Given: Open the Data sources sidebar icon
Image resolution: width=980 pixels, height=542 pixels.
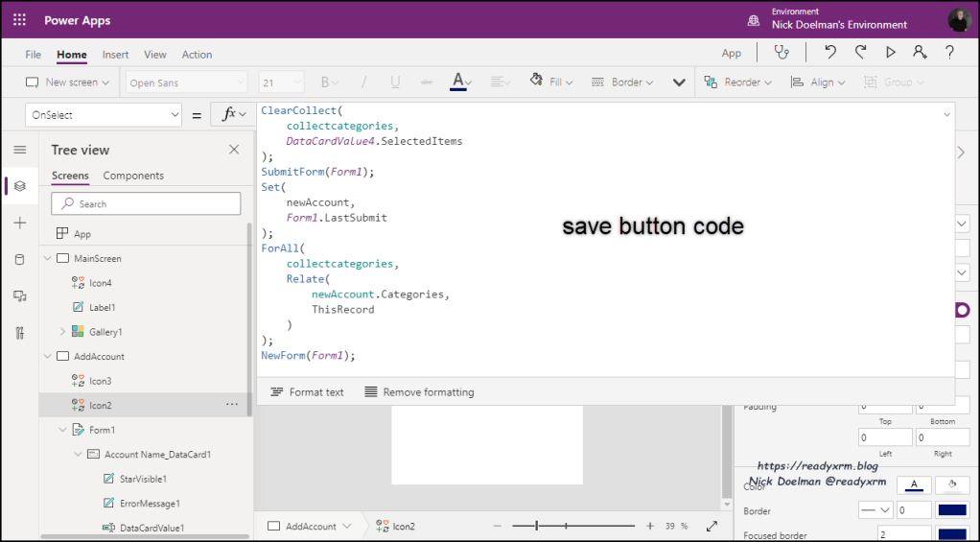Looking at the screenshot, I should [19, 260].
